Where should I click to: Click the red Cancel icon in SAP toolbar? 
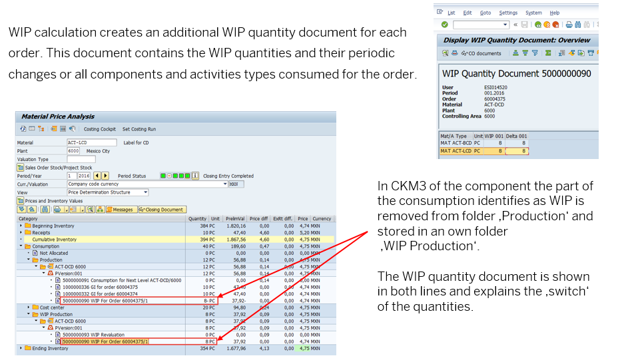555,25
